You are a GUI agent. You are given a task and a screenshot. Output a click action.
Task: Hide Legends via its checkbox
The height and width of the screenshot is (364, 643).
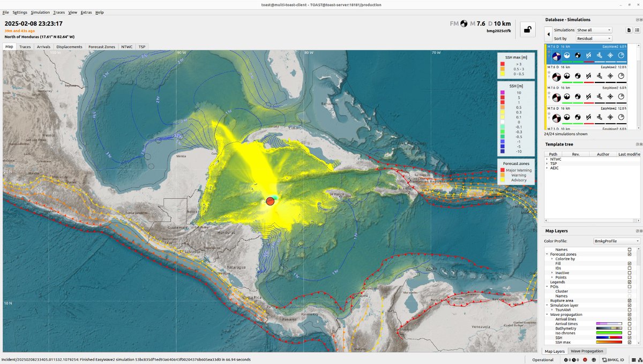tap(630, 282)
